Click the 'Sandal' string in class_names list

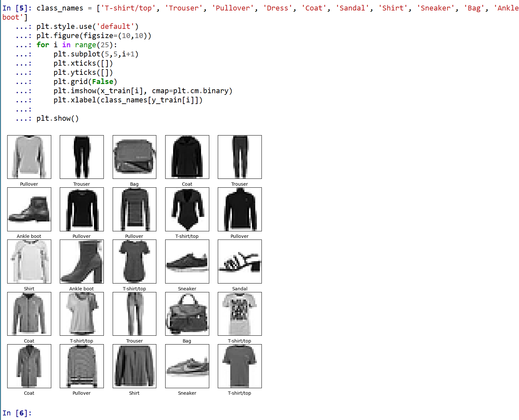tap(352, 8)
